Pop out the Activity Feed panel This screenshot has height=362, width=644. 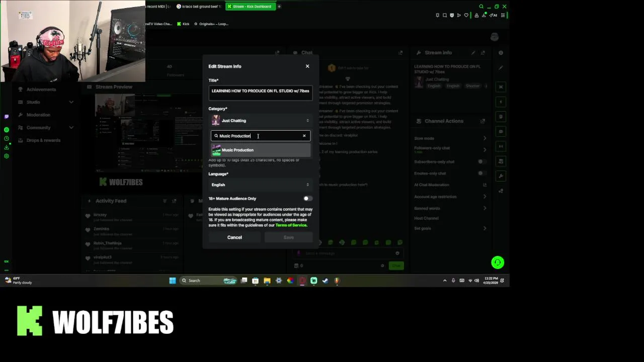[174, 201]
